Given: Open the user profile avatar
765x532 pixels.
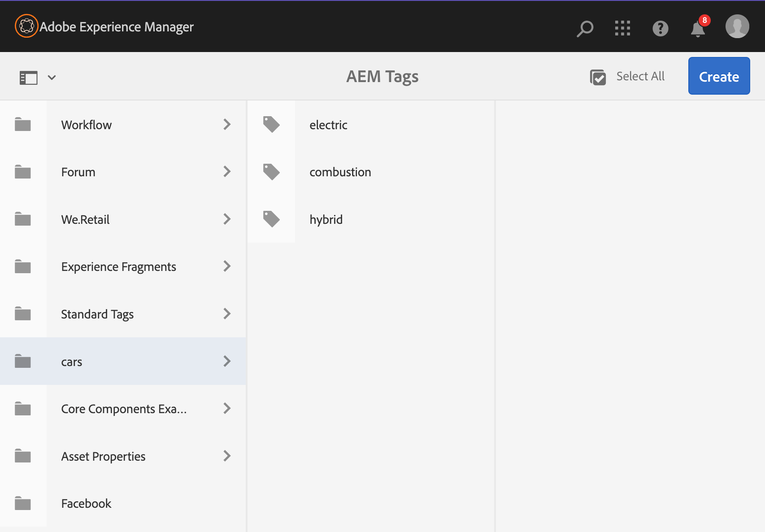Looking at the screenshot, I should point(737,26).
